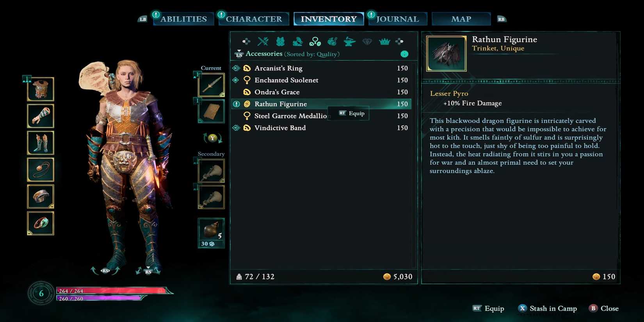The width and height of the screenshot is (644, 322).
Task: Select the gloves and boots category
Action: [x=297, y=41]
